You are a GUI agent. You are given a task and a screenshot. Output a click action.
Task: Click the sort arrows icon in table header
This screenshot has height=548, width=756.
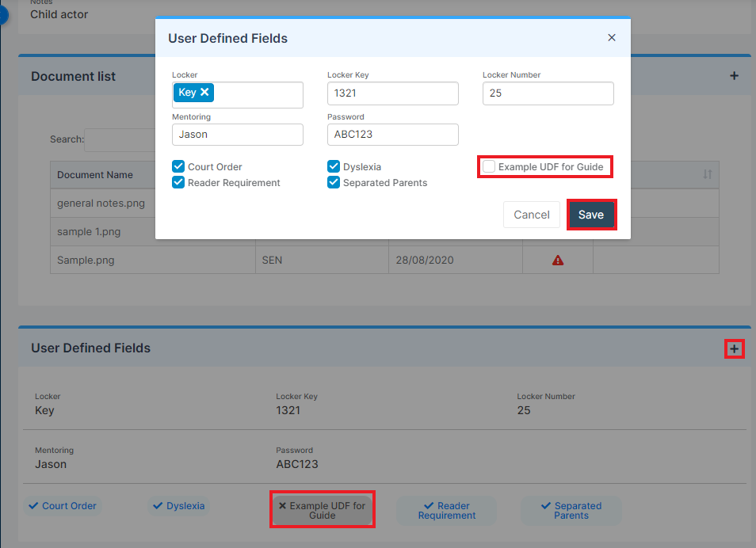point(707,174)
